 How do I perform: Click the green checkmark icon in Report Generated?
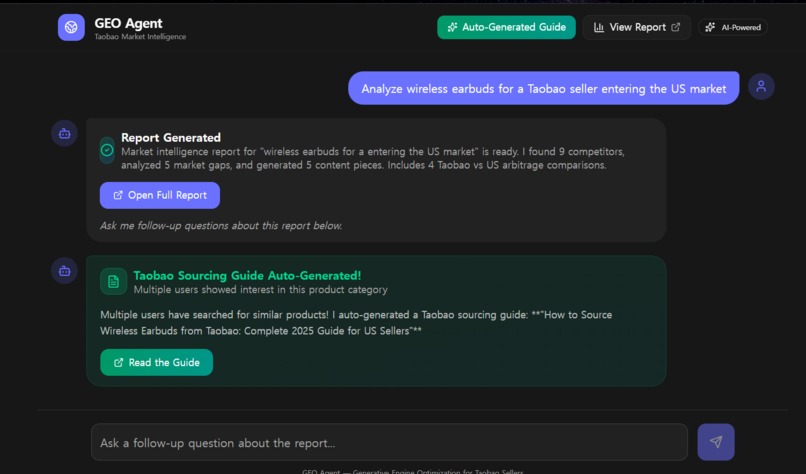107,150
